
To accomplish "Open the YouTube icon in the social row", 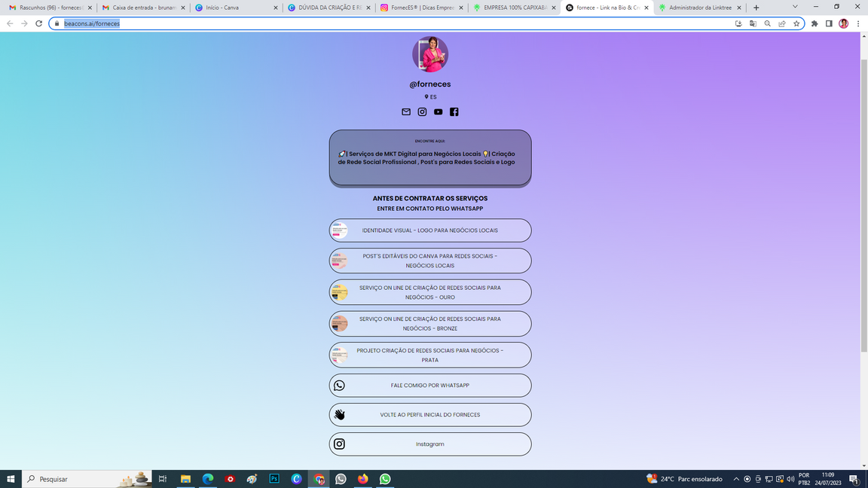I will tap(438, 111).
